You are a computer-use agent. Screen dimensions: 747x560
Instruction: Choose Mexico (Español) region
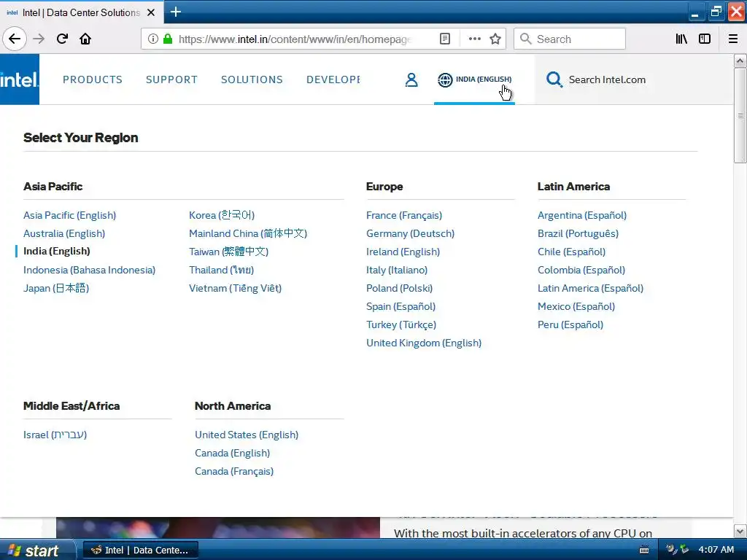[x=576, y=306]
